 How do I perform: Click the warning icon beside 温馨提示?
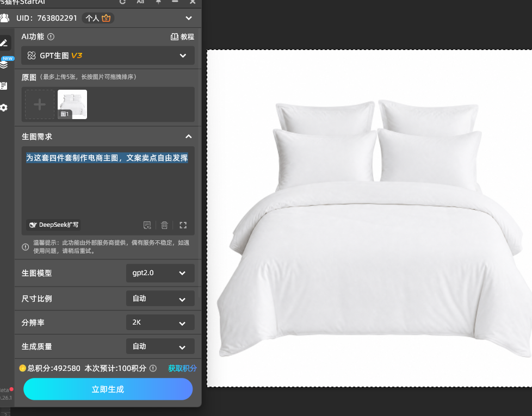point(26,247)
